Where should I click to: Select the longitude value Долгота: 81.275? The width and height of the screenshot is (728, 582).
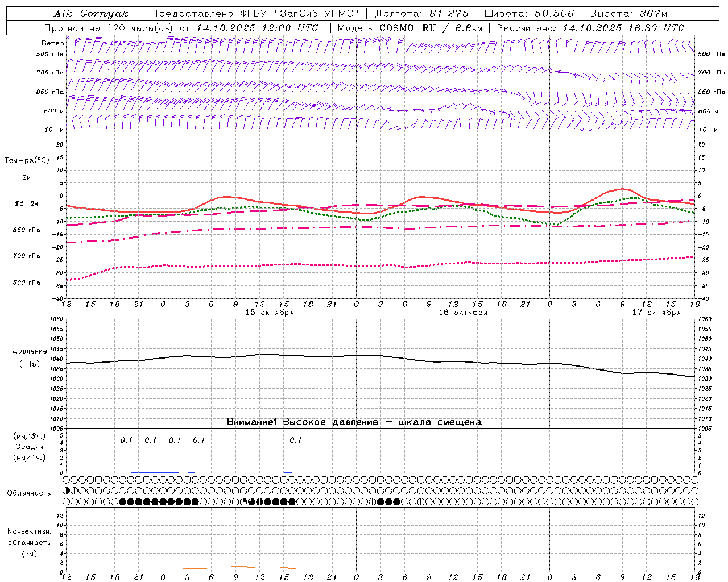pyautogui.click(x=422, y=14)
